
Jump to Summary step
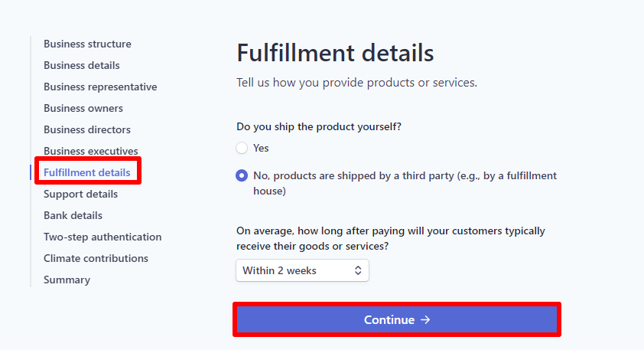(x=67, y=280)
